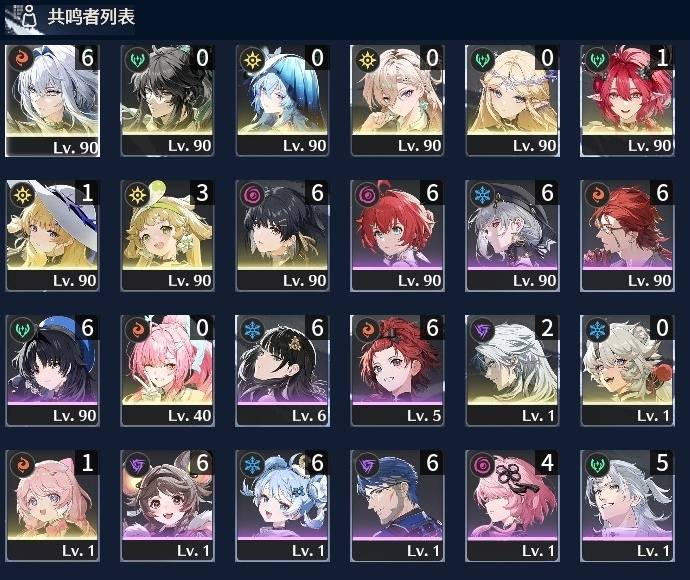Click the Aero icon on the red-haired elf card

(x=597, y=59)
